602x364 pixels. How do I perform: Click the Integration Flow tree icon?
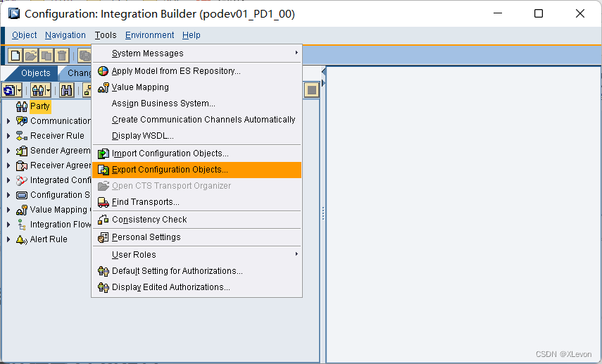pos(22,225)
